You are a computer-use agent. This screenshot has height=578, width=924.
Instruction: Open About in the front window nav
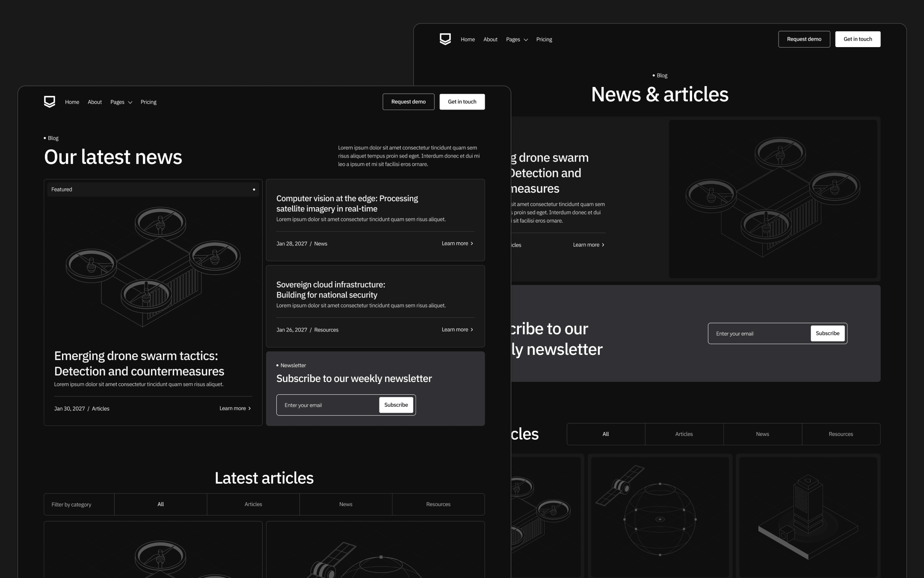pos(95,102)
